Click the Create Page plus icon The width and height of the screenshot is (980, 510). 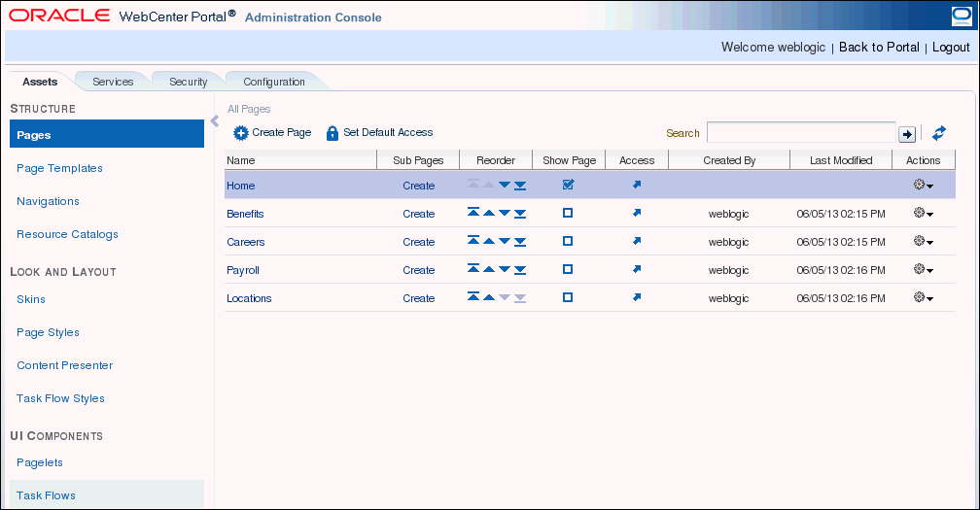pos(241,133)
